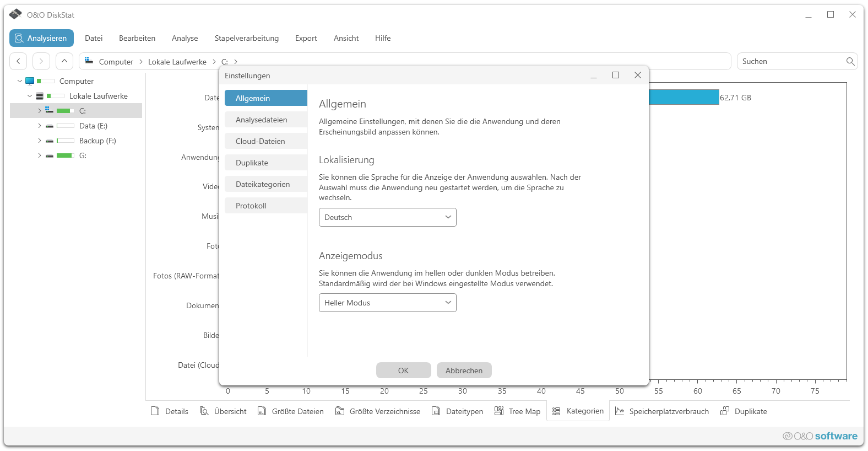The width and height of the screenshot is (868, 451).
Task: Select Data (E:) in the tree
Action: [93, 126]
